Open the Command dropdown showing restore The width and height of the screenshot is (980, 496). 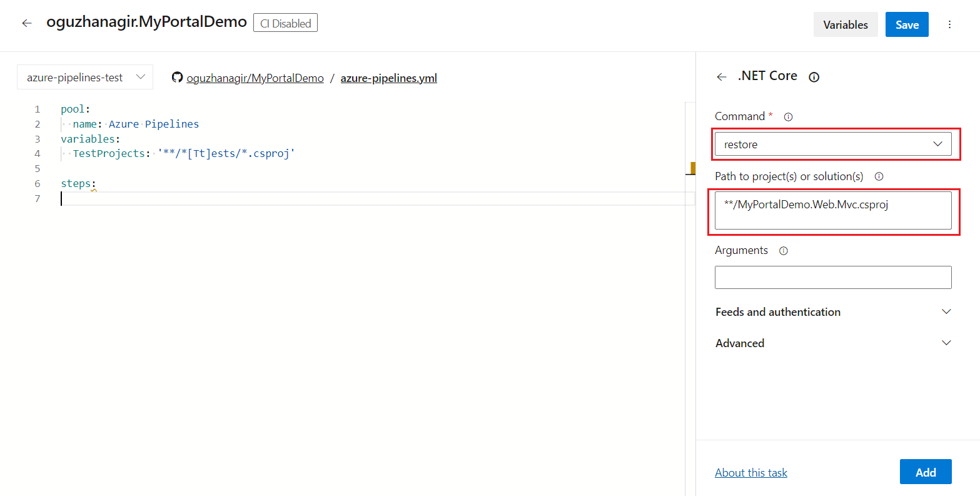833,144
